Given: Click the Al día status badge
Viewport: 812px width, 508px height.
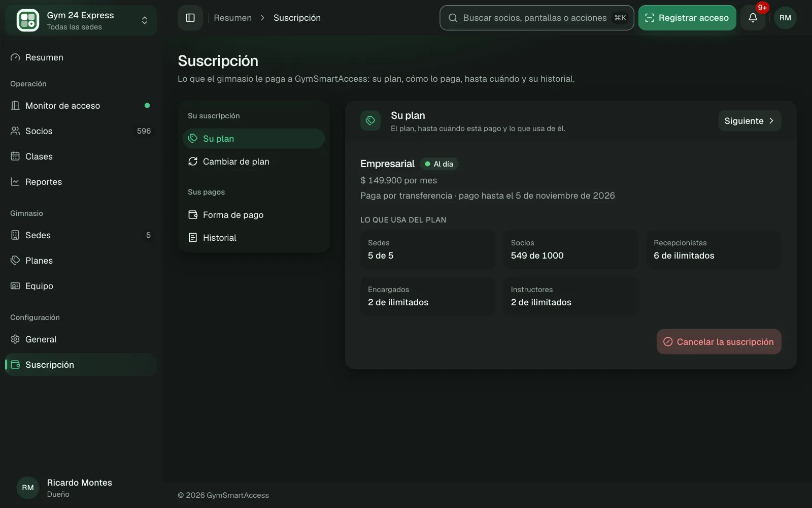Looking at the screenshot, I should click(439, 164).
